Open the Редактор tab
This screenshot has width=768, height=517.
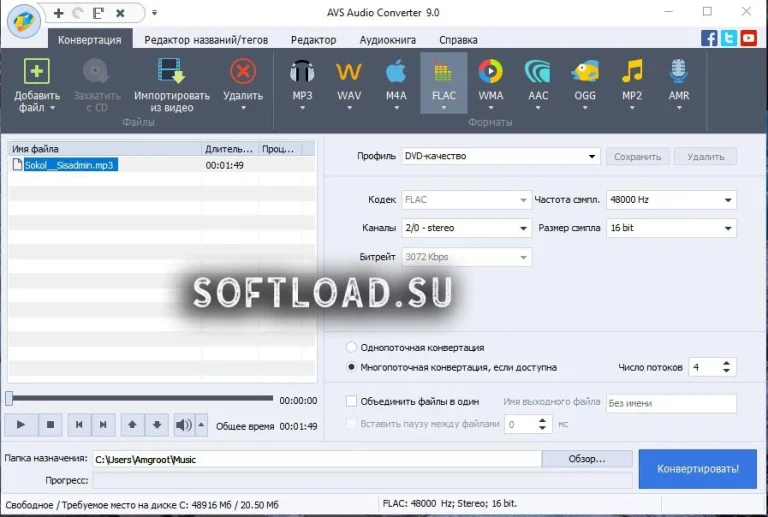(x=313, y=40)
